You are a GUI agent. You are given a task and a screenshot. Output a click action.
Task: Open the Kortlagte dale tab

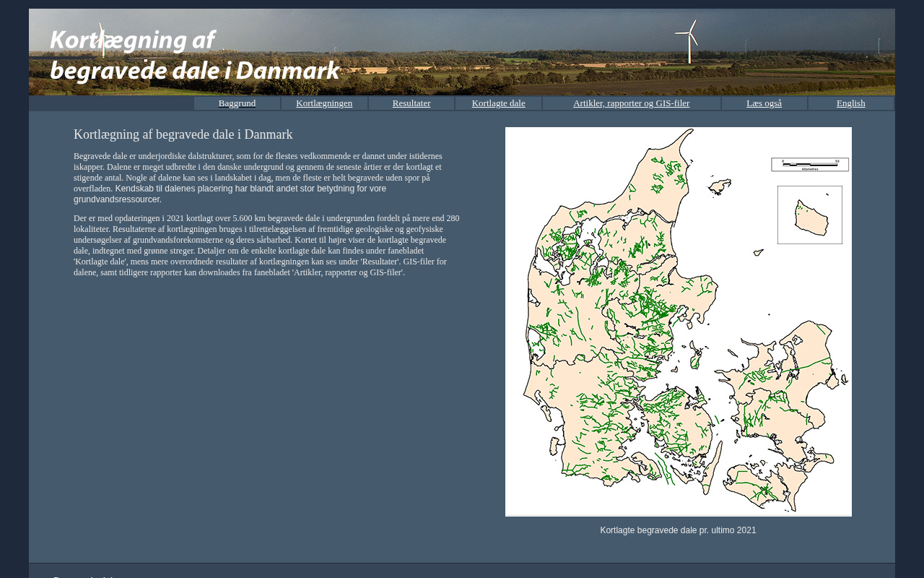click(x=498, y=103)
